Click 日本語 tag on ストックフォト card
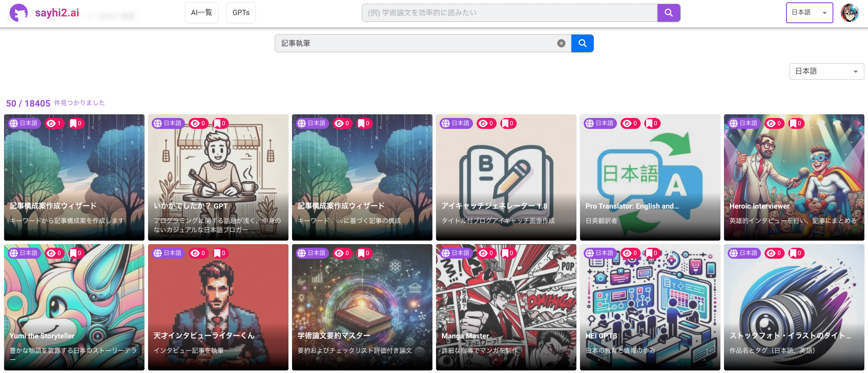 [744, 253]
